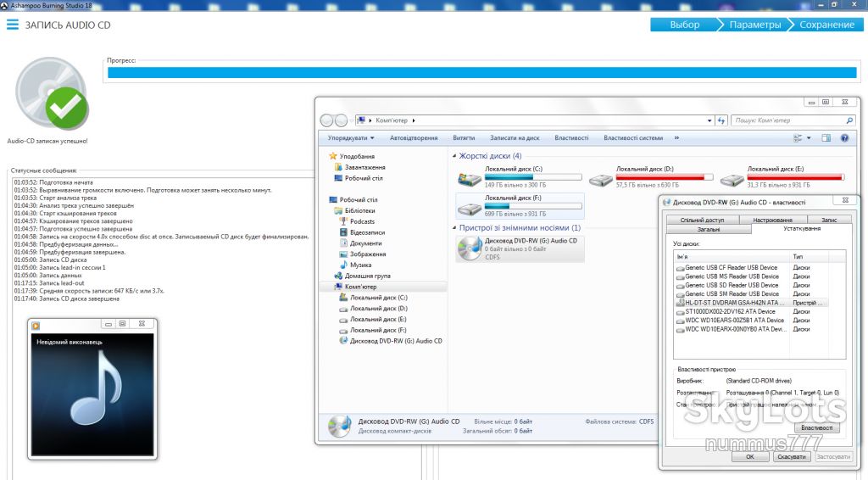
Task: Expand the address bar history dropdown
Action: point(709,120)
